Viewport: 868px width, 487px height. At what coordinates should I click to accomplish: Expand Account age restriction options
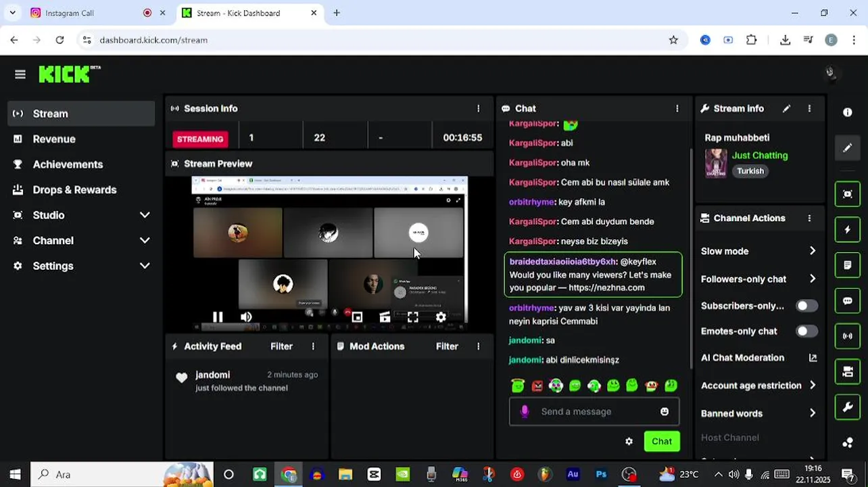tap(813, 386)
